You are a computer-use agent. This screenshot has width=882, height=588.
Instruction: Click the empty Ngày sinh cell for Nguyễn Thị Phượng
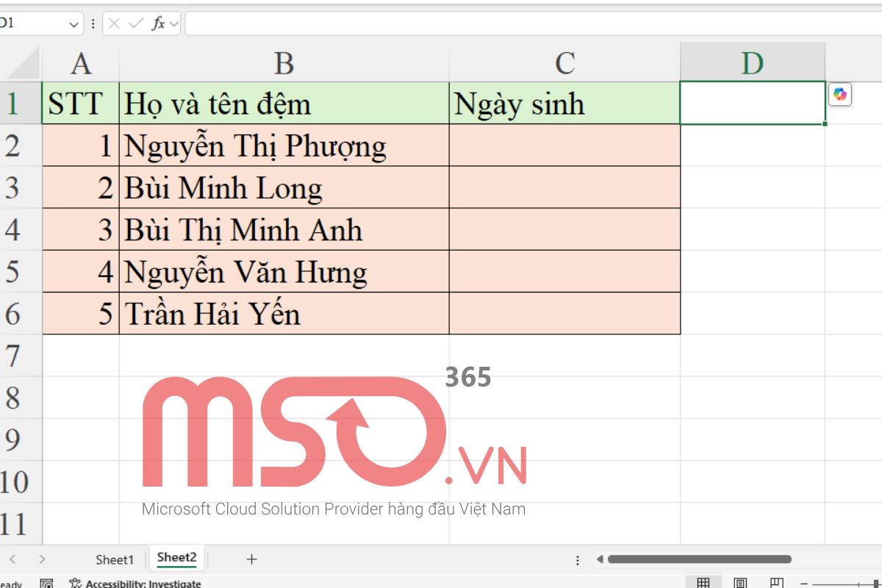point(564,146)
